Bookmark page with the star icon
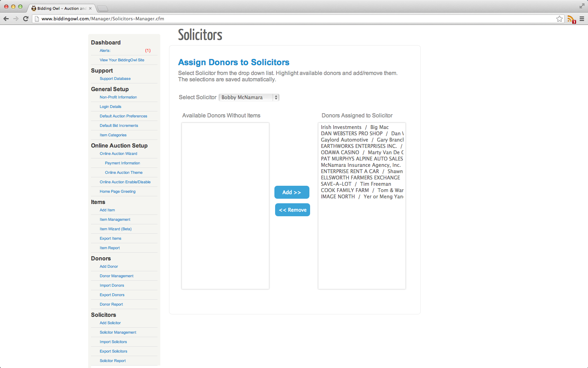 pos(559,19)
